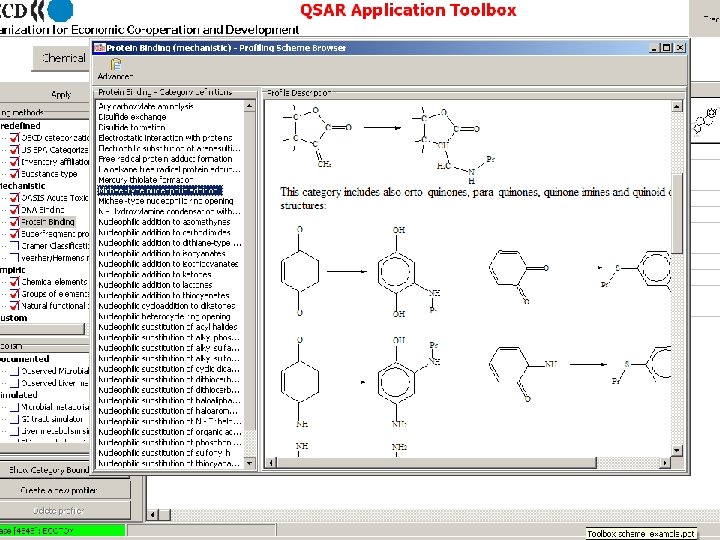Click the Delete profiler button
The width and height of the screenshot is (720, 540).
59,511
